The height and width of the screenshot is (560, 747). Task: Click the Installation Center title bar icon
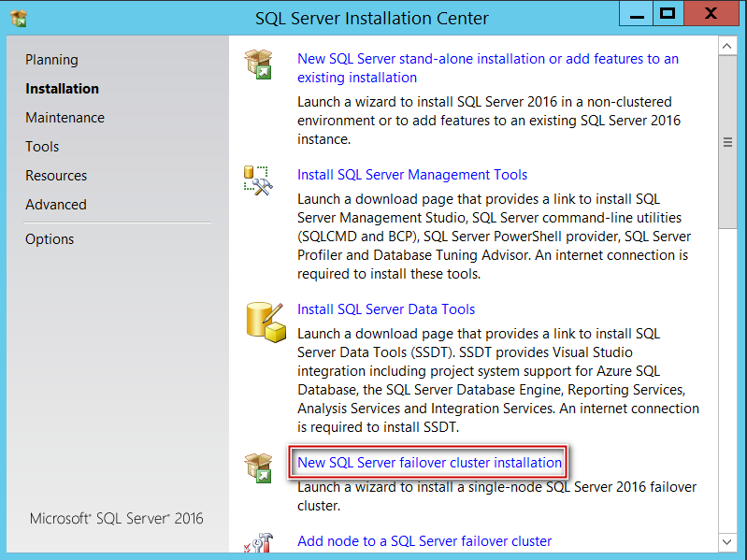click(x=18, y=18)
